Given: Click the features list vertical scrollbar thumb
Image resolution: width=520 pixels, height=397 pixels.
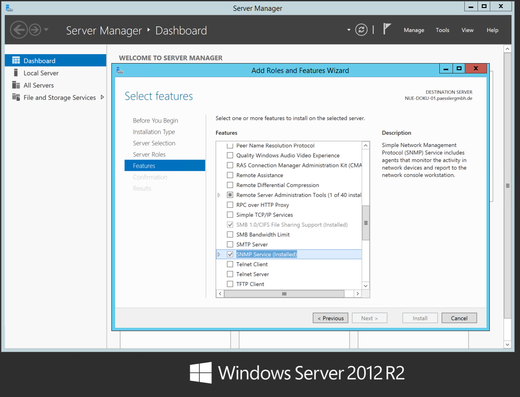Looking at the screenshot, I should tap(366, 223).
